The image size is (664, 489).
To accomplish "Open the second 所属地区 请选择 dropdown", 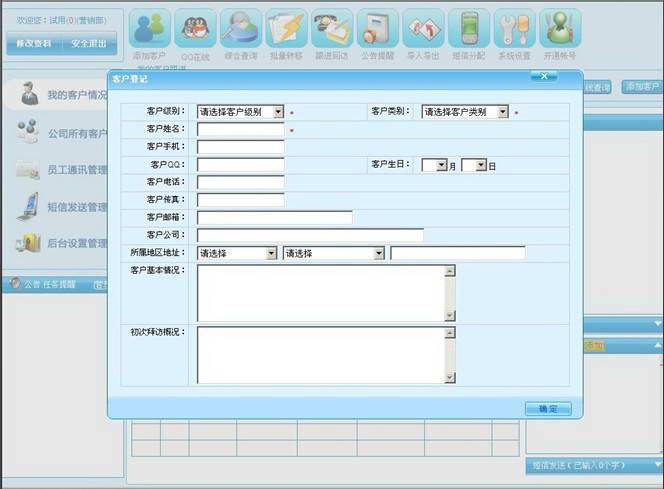I will click(x=334, y=253).
